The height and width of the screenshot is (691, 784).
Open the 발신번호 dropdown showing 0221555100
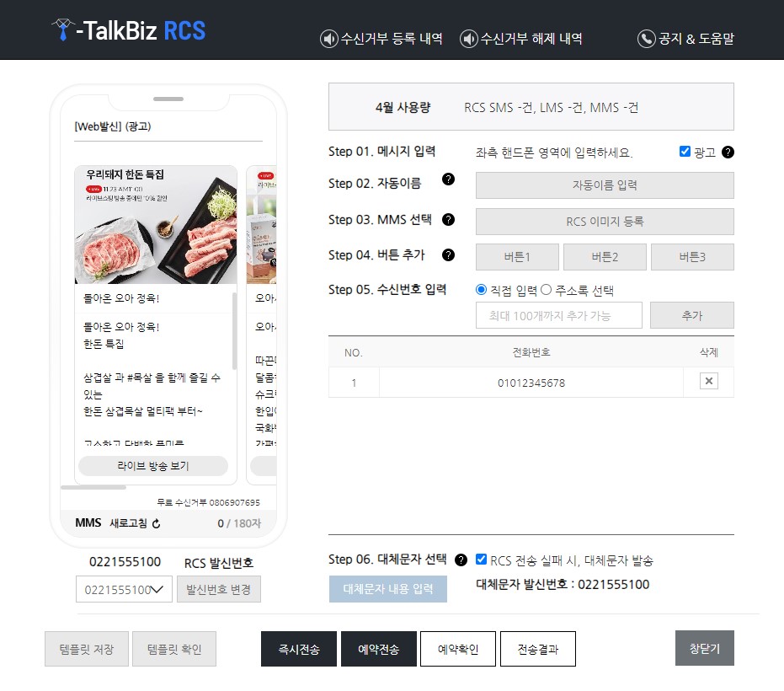124,589
